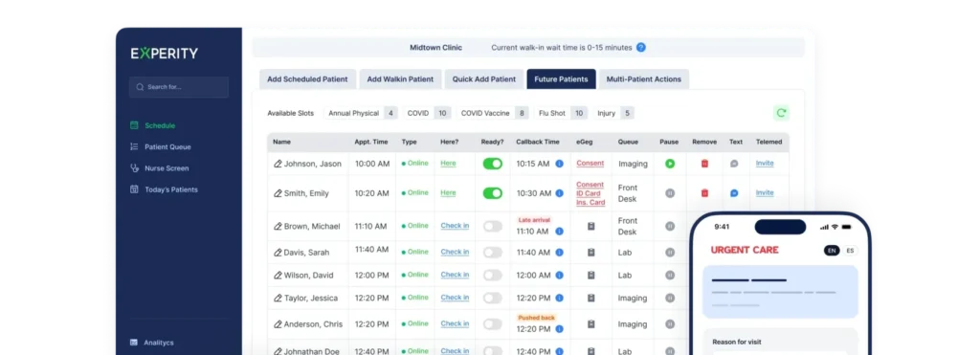The height and width of the screenshot is (355, 980).
Task: Text Johnson, Jason with message icon
Action: [x=734, y=164]
